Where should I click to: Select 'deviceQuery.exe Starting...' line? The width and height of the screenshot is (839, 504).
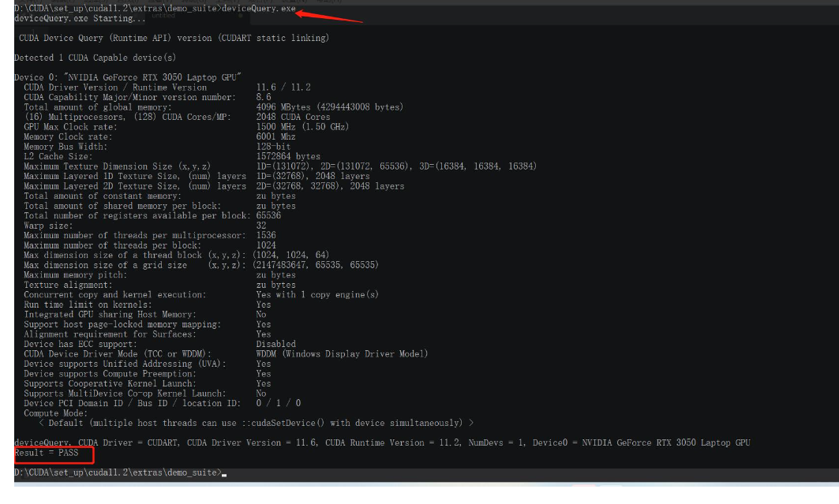tap(80, 19)
